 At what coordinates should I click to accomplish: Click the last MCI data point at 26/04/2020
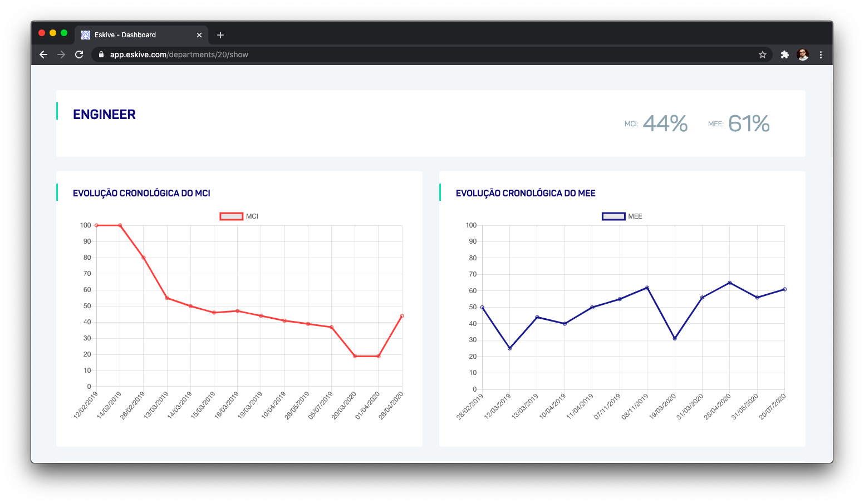coord(402,316)
